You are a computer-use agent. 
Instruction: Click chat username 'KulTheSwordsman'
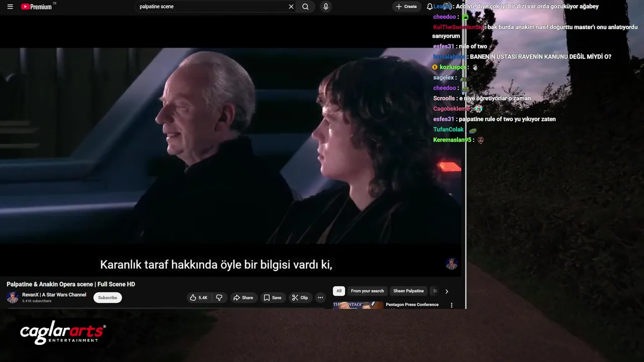[x=458, y=27]
